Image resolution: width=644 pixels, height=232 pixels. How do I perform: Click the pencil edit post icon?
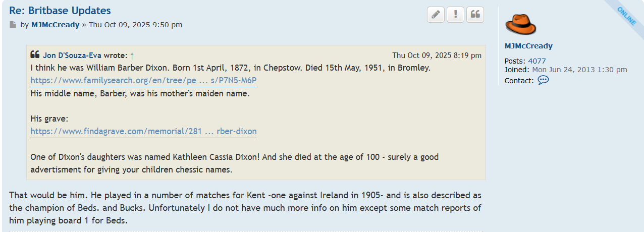[x=436, y=15]
